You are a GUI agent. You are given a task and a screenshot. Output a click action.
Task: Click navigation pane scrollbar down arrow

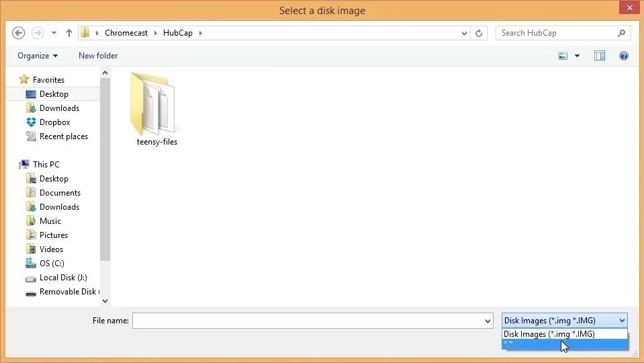(x=105, y=301)
